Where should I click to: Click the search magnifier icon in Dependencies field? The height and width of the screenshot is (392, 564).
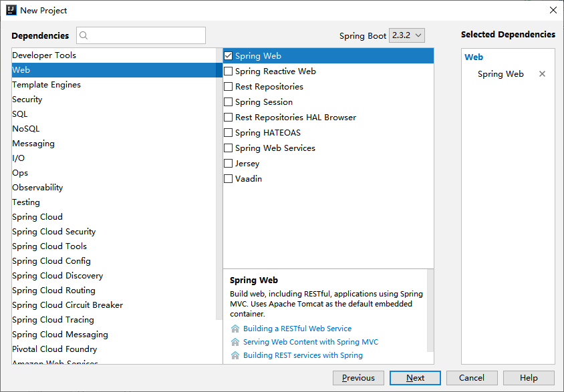coord(84,35)
